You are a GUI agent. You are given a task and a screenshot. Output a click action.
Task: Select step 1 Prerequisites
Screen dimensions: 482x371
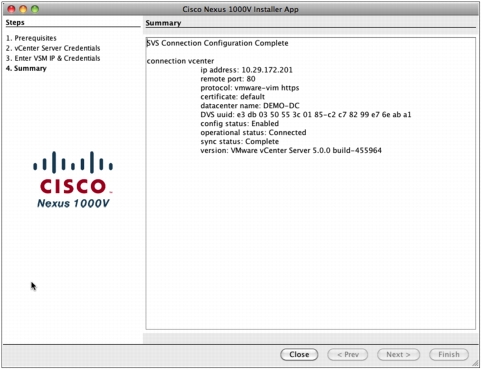click(x=31, y=38)
